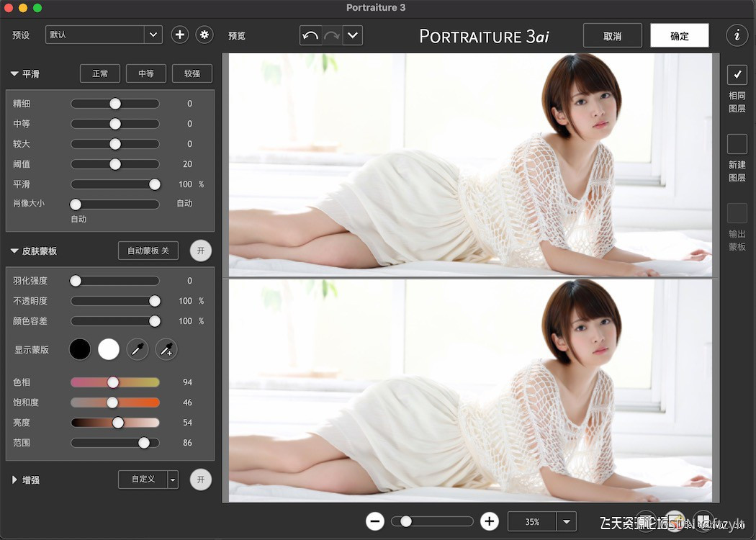The height and width of the screenshot is (540, 756).
Task: Check the 输出蒙板 (output mask) checkbox
Action: coord(737,213)
